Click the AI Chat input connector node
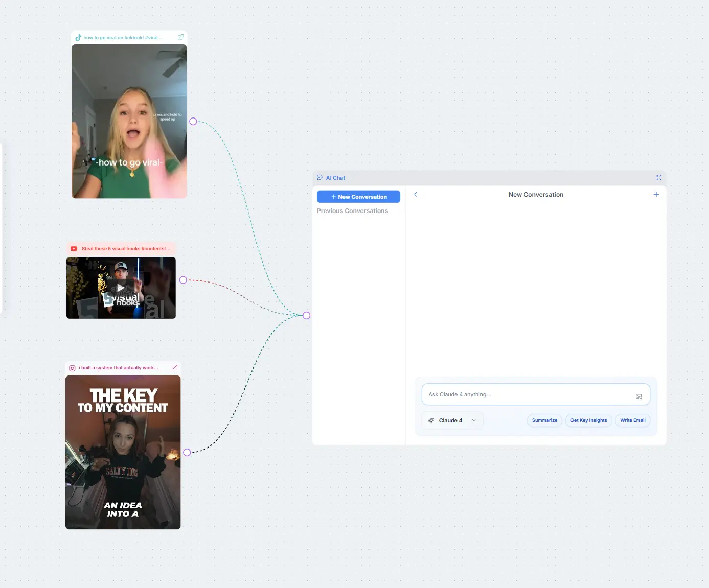The image size is (709, 588). click(306, 315)
